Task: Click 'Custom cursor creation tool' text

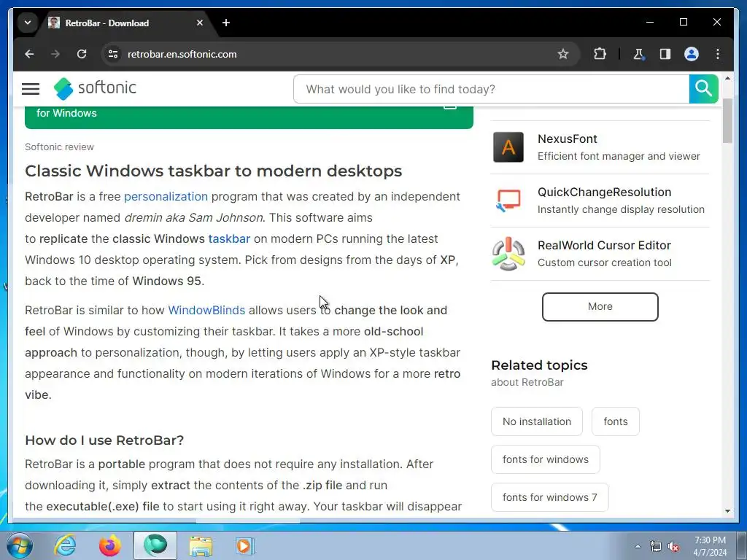Action: click(605, 262)
